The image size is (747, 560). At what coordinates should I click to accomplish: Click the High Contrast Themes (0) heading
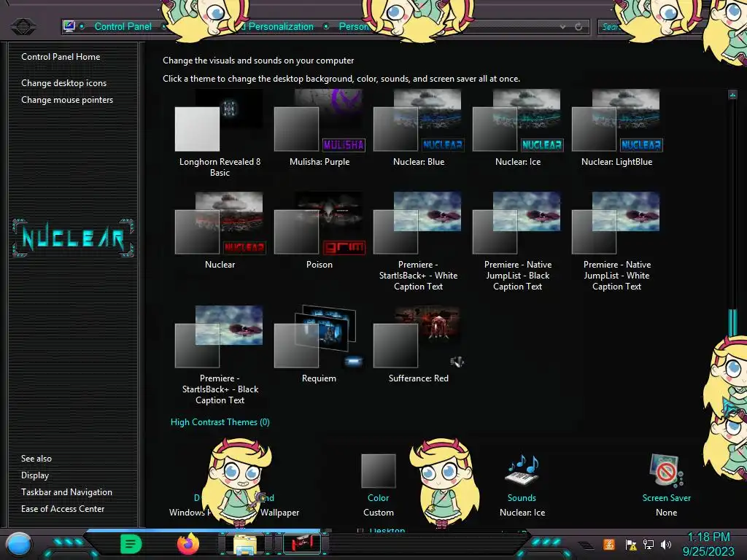[x=220, y=422]
